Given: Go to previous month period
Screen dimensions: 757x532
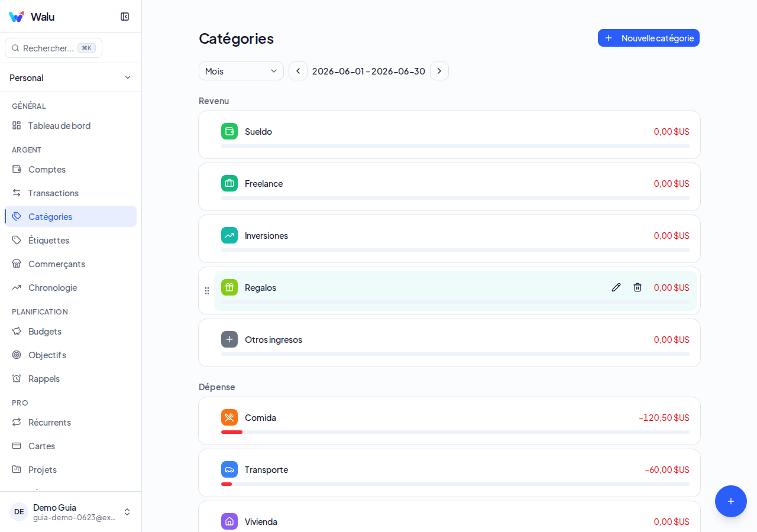Looking at the screenshot, I should click(x=298, y=71).
